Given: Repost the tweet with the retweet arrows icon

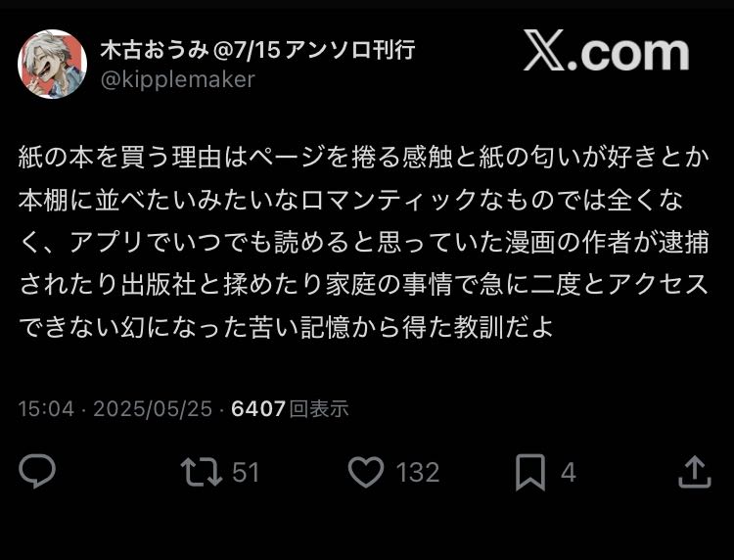Looking at the screenshot, I should [202, 472].
